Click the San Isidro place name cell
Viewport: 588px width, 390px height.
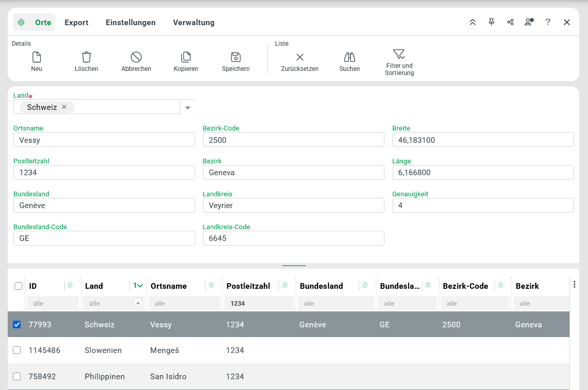[168, 377]
